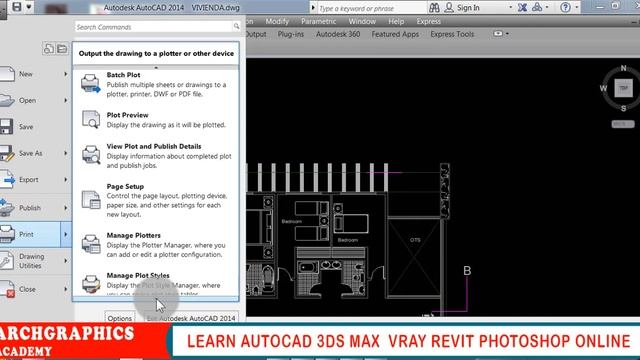Screen dimensions: 640x360
Task: Click the quick access Save icon
Action: (x=17, y=7)
